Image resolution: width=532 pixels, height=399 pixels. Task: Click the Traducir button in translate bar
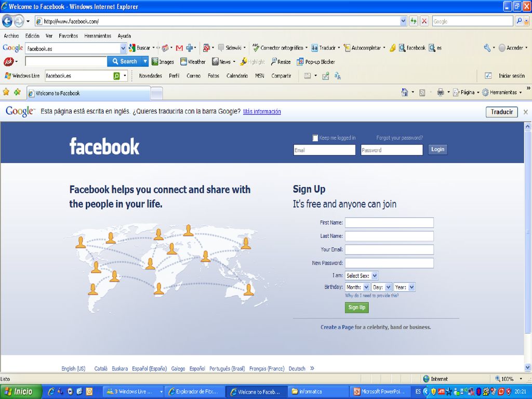point(501,112)
